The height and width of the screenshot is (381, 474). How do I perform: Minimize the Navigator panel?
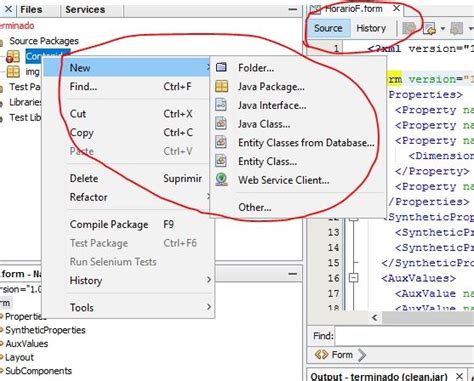point(292,274)
